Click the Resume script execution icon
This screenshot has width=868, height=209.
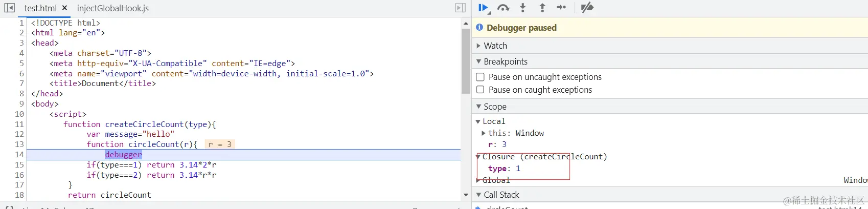483,8
